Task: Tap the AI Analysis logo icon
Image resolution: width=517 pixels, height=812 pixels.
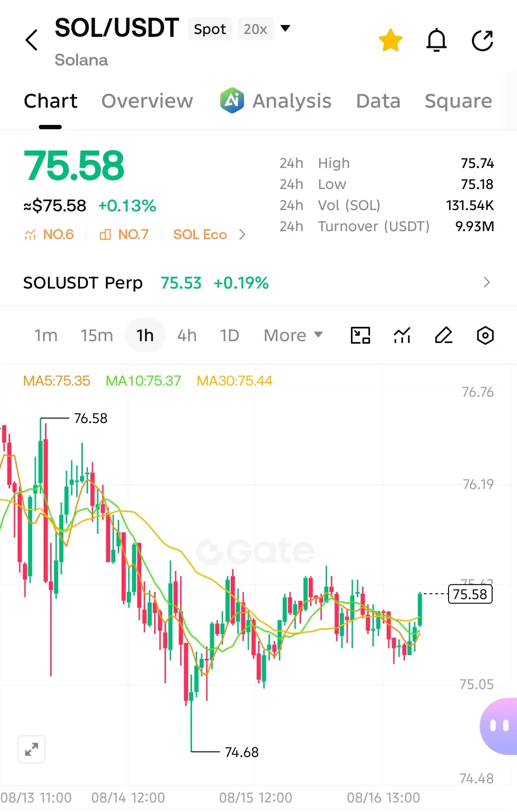Action: pyautogui.click(x=232, y=100)
